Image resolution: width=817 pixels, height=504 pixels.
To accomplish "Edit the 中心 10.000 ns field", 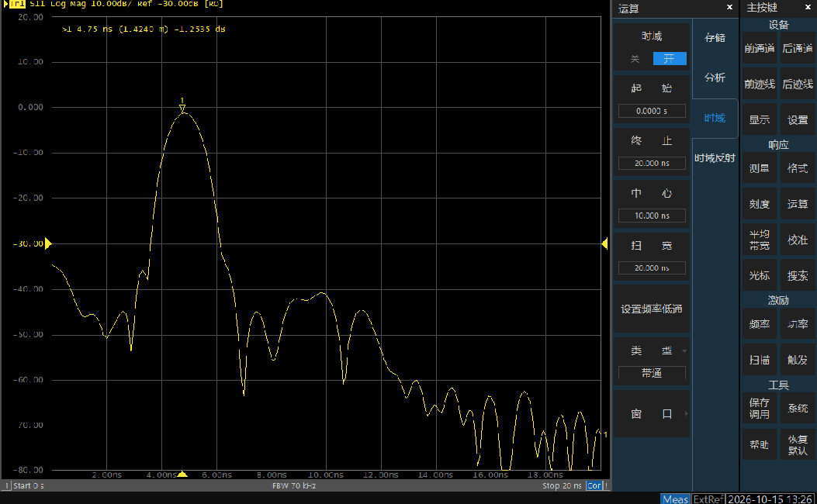I will [x=651, y=215].
